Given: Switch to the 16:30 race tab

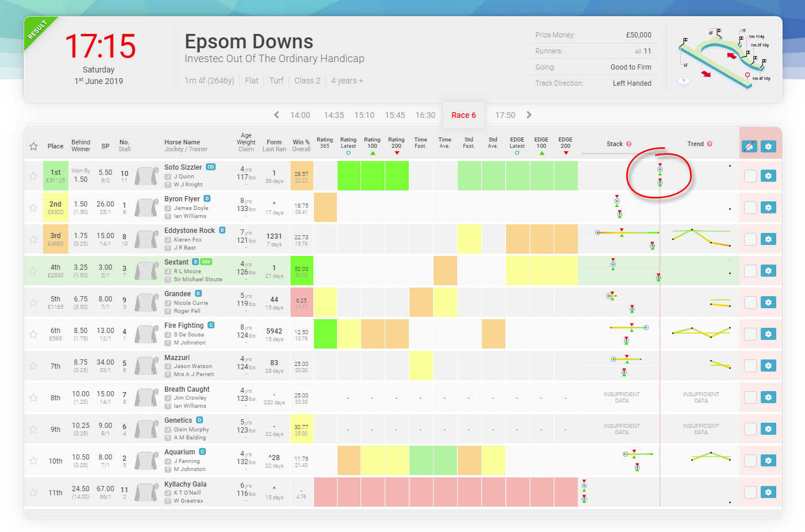Looking at the screenshot, I should 425,115.
